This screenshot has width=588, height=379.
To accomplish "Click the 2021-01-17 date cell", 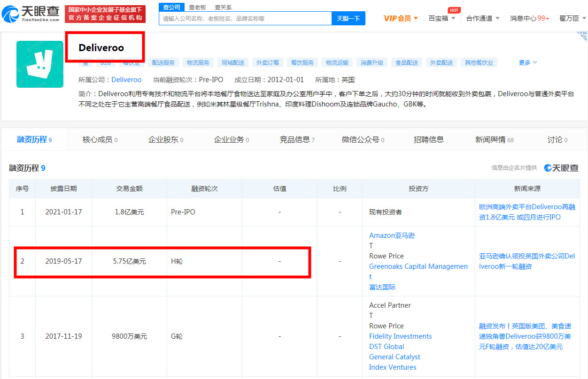I will coord(63,212).
